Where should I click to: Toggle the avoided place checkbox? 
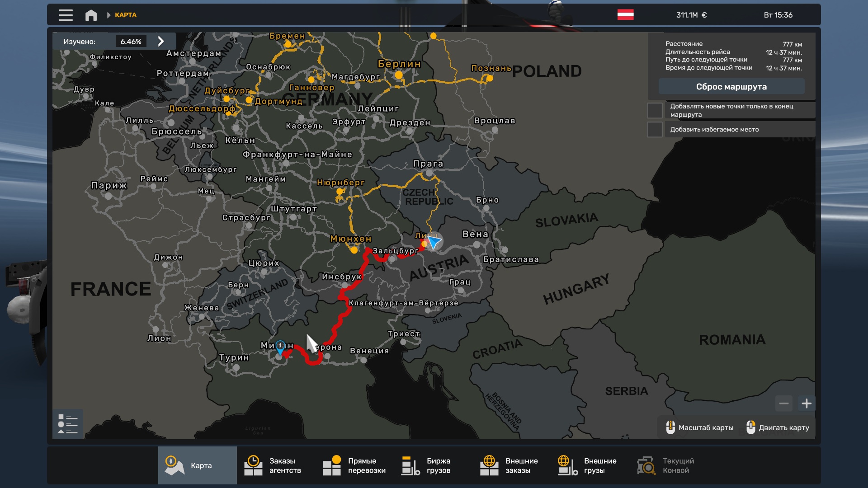coord(655,130)
